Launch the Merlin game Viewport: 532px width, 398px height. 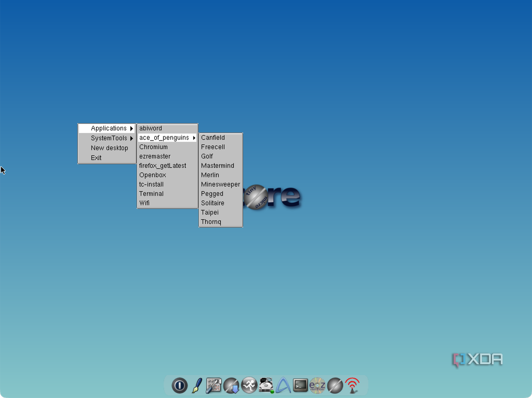pos(221,175)
